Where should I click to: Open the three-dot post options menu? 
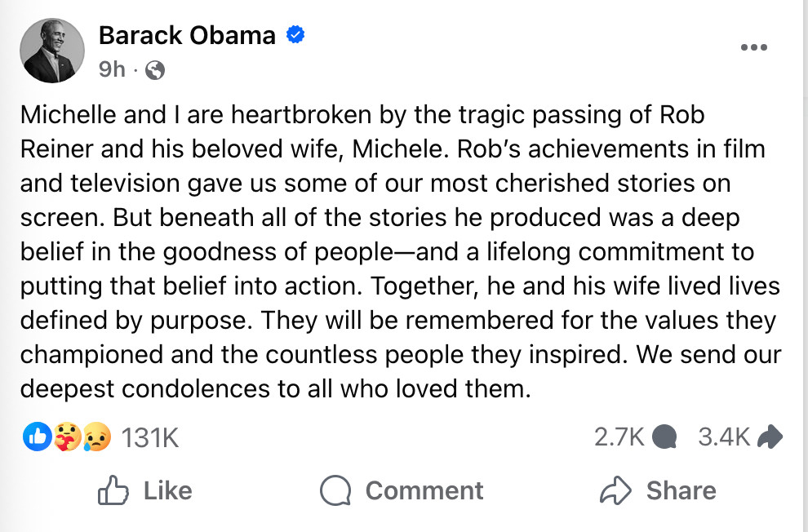753,48
